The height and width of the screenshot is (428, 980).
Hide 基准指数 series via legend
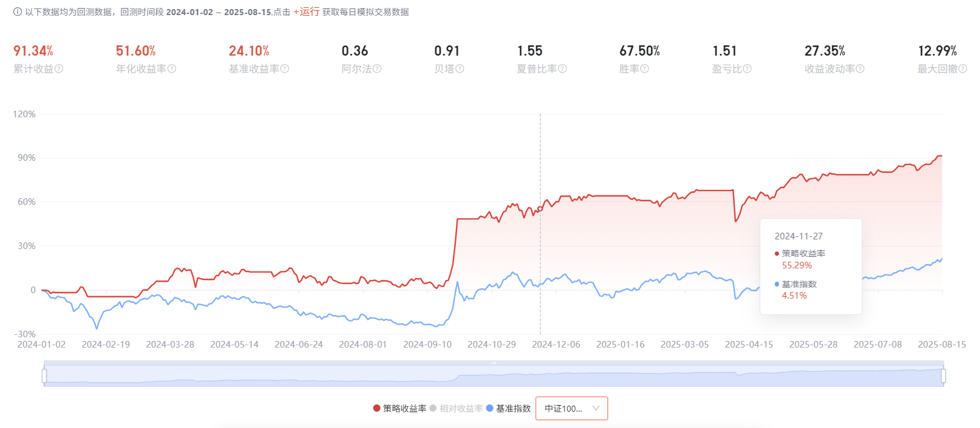[x=508, y=409]
